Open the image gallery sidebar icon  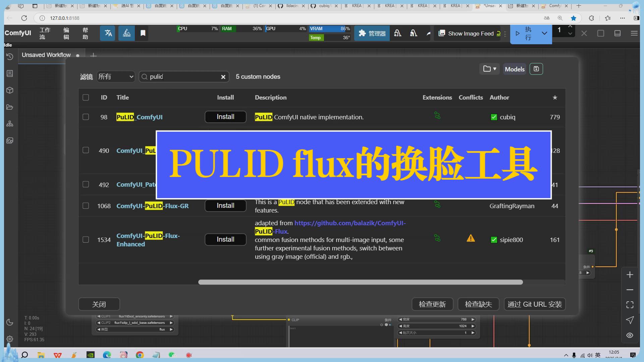point(10,140)
